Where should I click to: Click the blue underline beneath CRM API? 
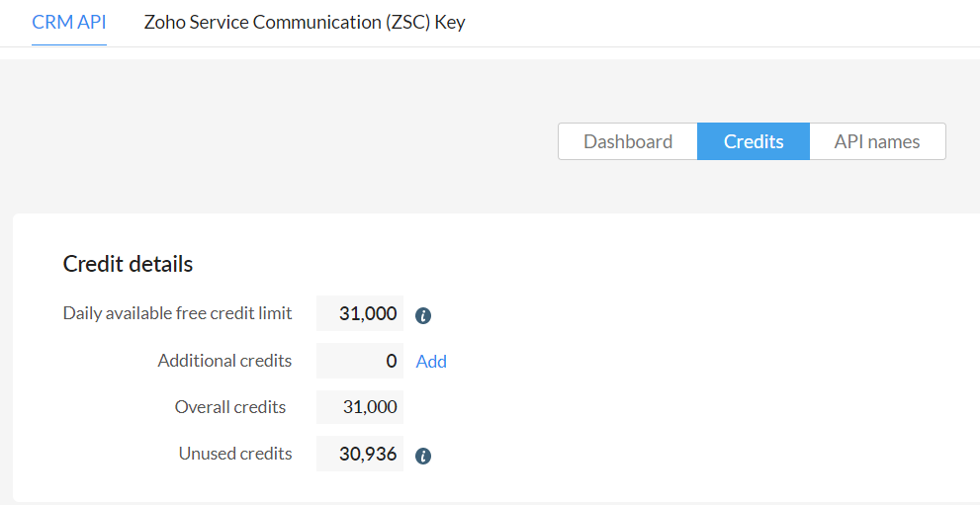(69, 44)
